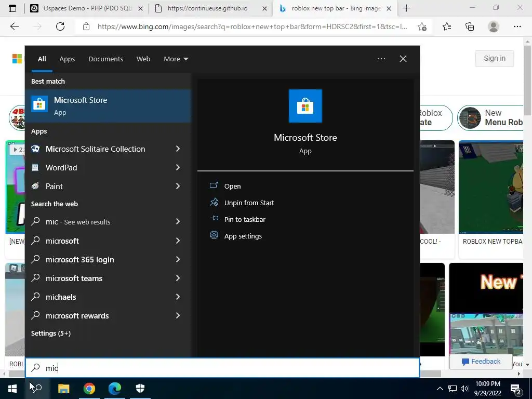Close the Windows search panel
Image resolution: width=532 pixels, height=399 pixels.
(403, 59)
